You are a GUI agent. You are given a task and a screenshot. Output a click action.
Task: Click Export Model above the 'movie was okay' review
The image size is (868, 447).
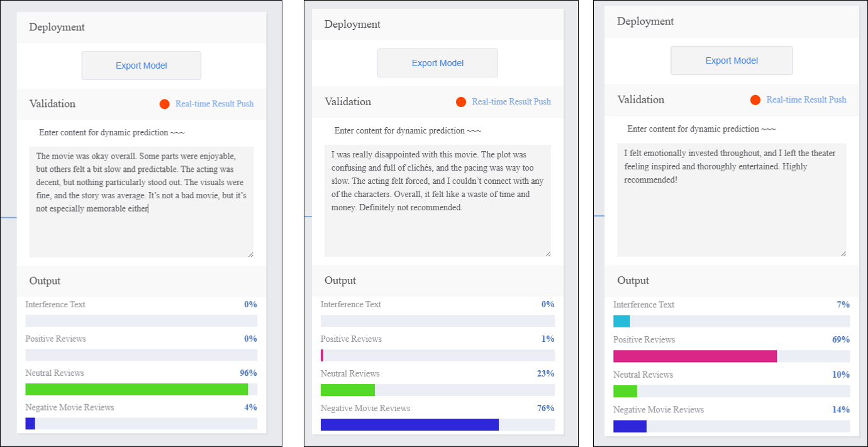point(142,65)
